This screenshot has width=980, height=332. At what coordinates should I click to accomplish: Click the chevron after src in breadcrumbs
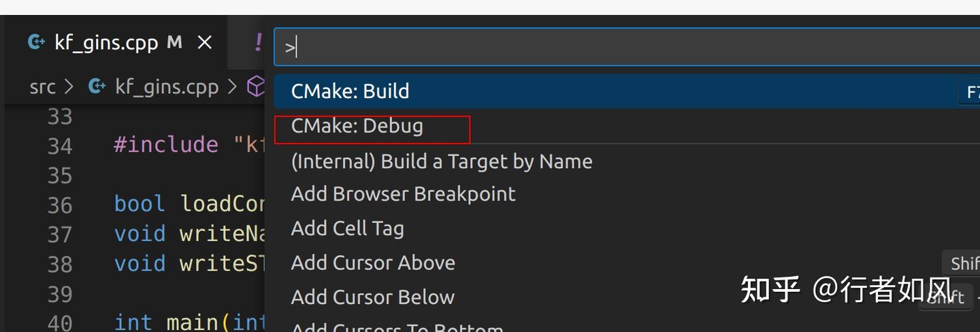69,87
